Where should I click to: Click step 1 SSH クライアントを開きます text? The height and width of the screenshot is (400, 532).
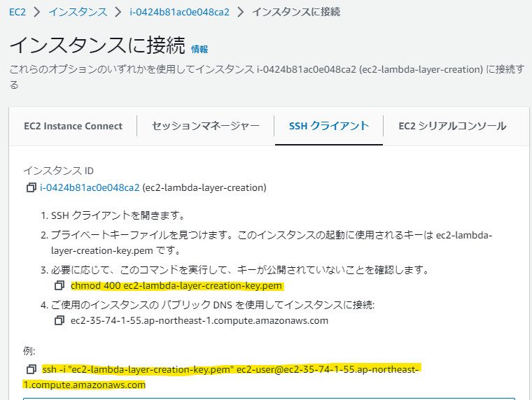(x=118, y=215)
